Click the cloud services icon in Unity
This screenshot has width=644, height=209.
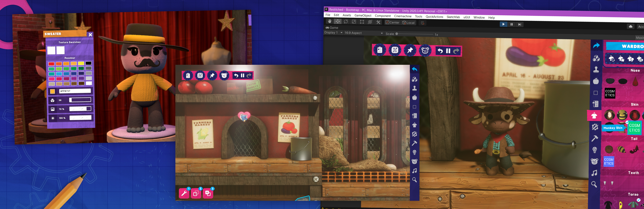tap(630, 26)
